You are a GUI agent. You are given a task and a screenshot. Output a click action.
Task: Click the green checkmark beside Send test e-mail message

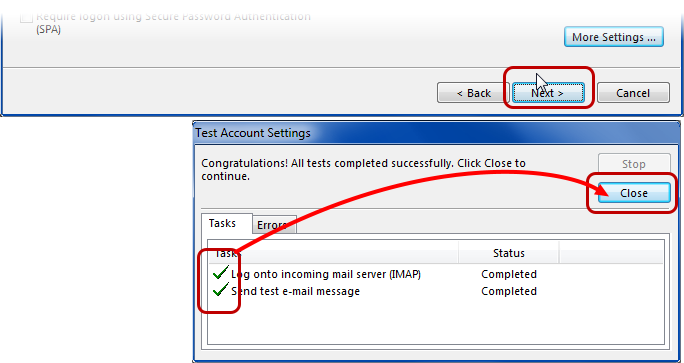221,290
